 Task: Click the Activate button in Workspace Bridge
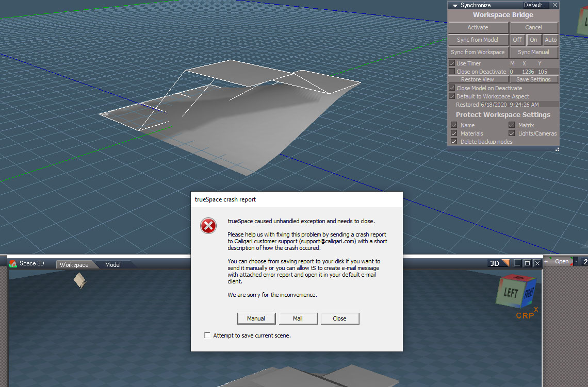478,27
